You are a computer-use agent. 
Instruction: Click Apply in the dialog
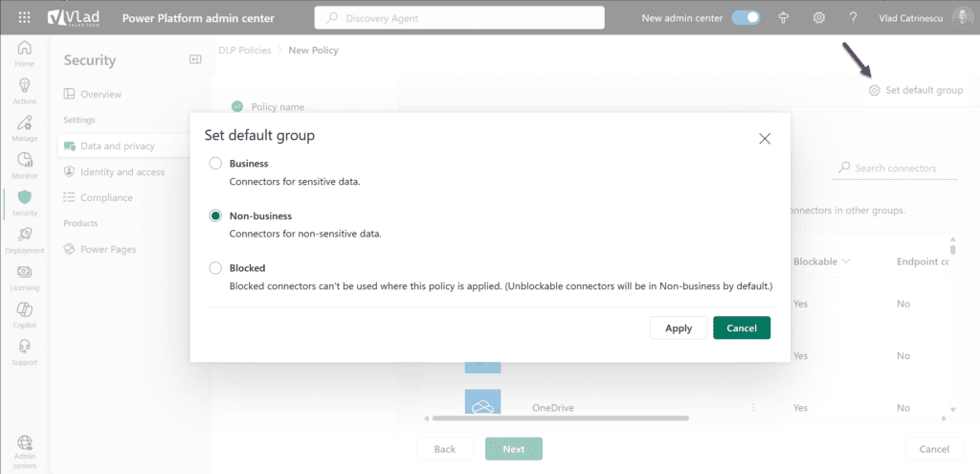pyautogui.click(x=679, y=327)
